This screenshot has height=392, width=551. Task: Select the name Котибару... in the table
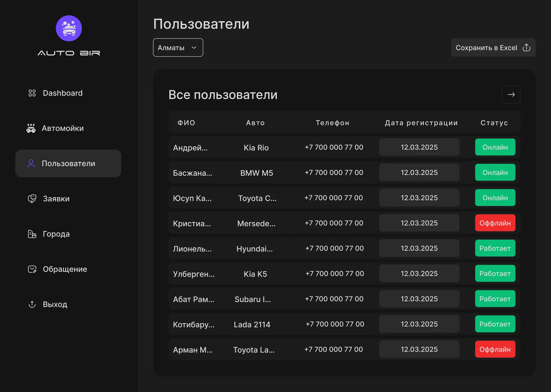pos(194,324)
